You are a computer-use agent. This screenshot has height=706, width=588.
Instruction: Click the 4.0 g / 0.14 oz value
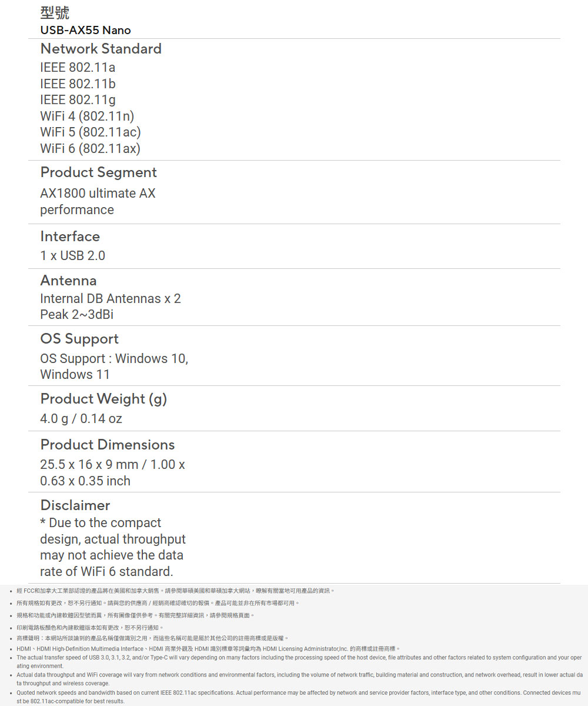click(x=81, y=419)
